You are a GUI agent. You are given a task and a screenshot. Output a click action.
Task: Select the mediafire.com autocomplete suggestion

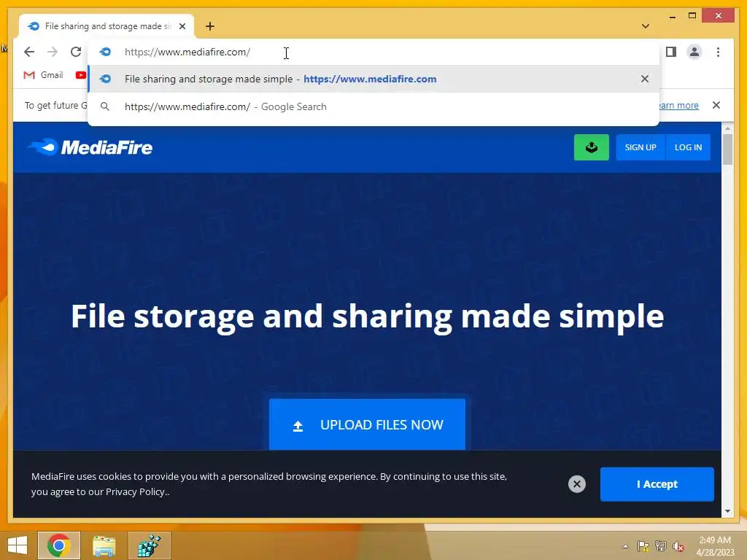tap(374, 79)
